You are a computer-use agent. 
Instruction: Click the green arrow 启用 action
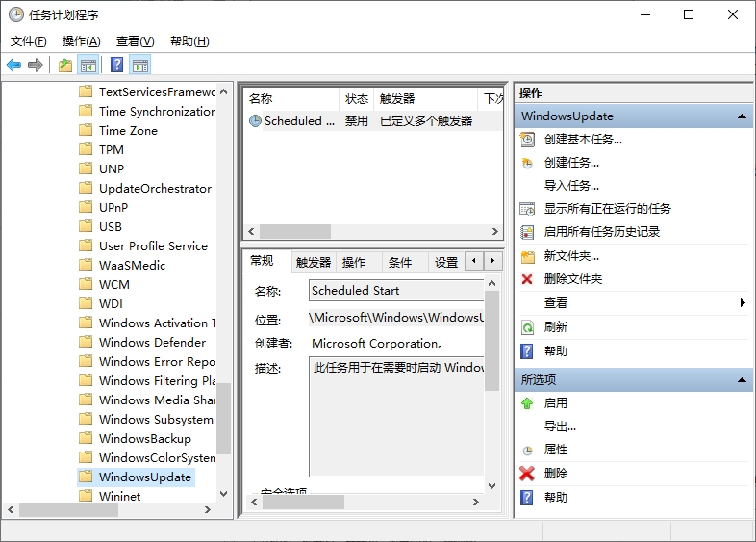pos(527,403)
